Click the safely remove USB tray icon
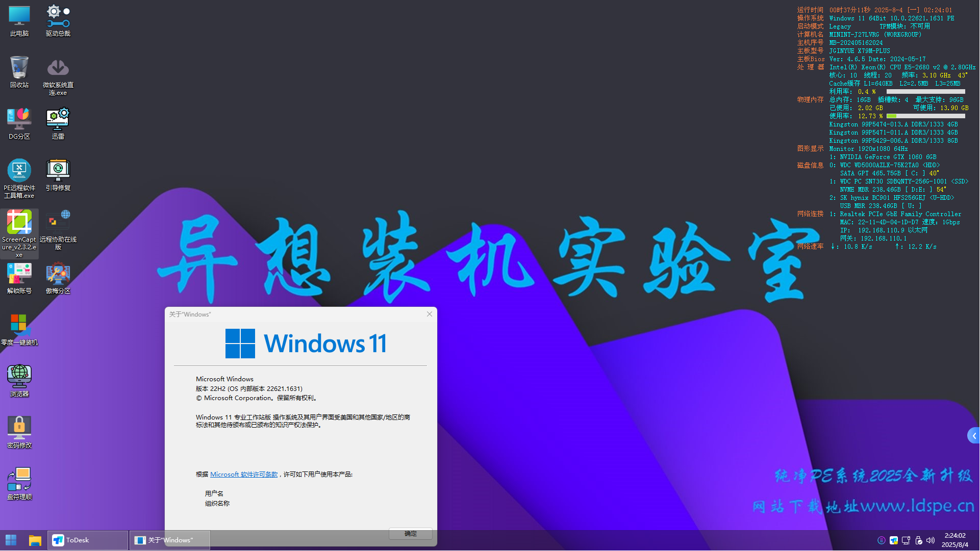The image size is (980, 551). pos(918,540)
